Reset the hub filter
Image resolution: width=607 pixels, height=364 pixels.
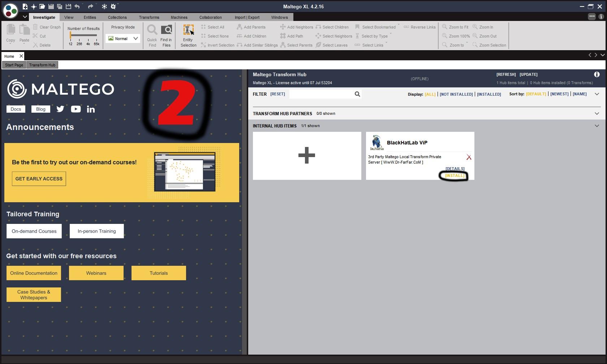[277, 94]
